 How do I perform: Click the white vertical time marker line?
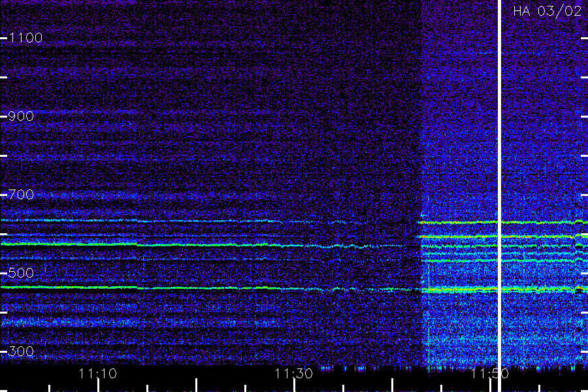(x=499, y=196)
